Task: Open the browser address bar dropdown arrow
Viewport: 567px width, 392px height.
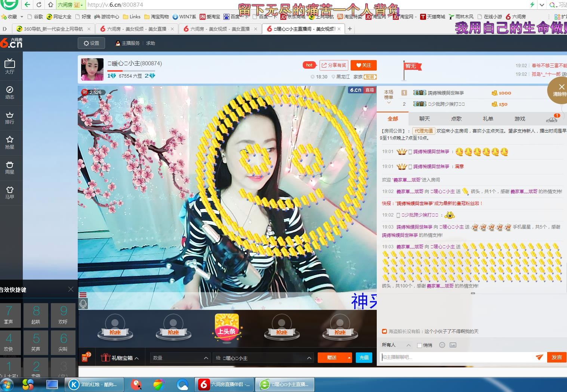Action: pos(542,5)
